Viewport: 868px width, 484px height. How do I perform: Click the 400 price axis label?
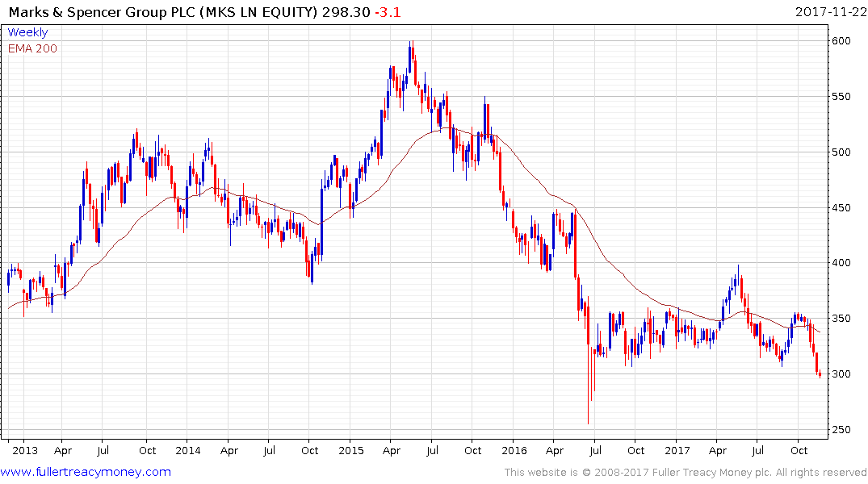pos(841,263)
